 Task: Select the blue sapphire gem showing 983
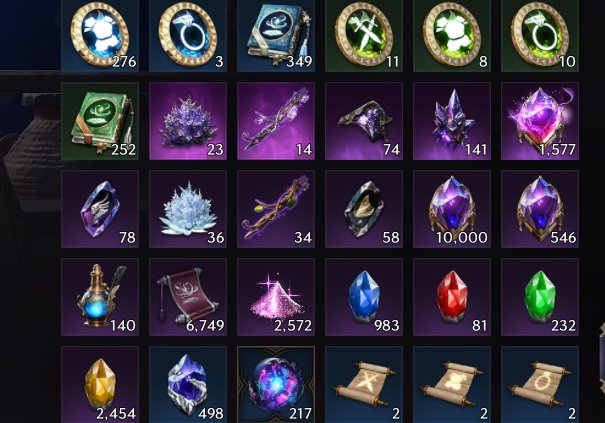coord(364,297)
